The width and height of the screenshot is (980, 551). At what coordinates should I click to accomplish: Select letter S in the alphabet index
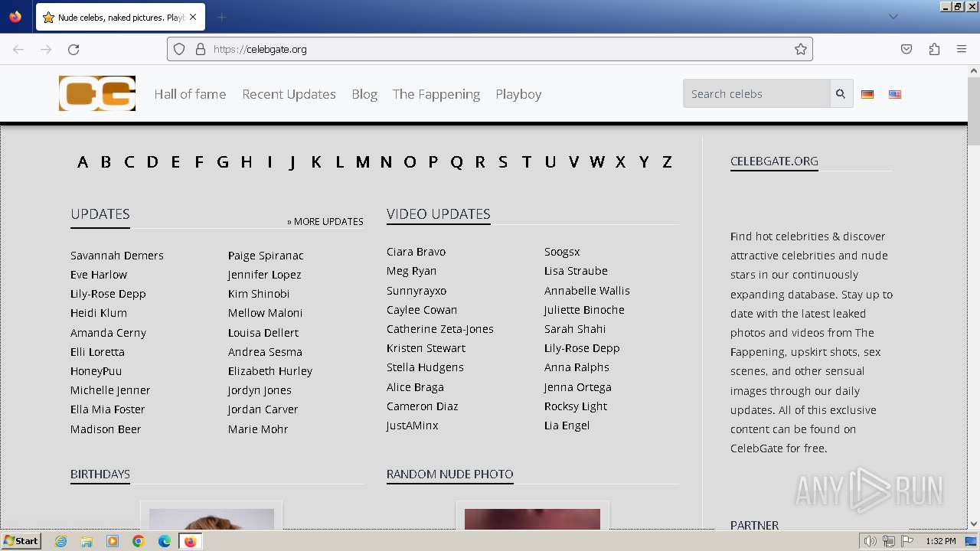click(503, 161)
